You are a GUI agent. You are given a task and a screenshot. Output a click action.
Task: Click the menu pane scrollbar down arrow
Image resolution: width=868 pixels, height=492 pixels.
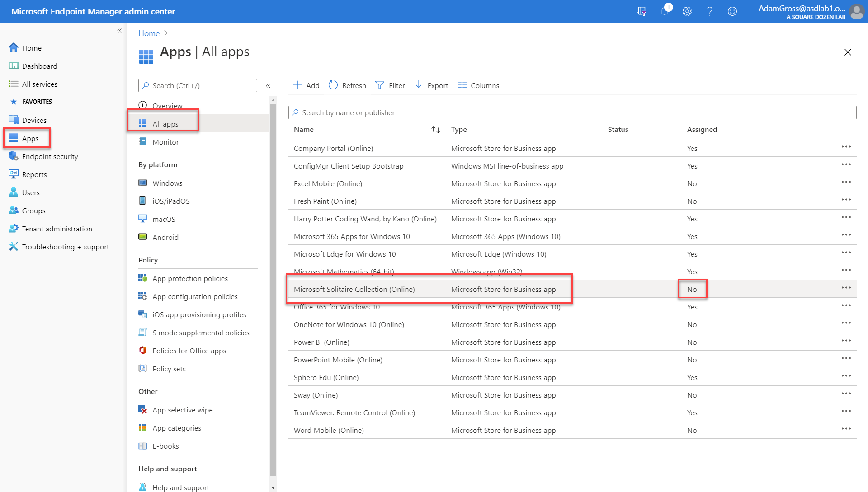[x=273, y=488]
